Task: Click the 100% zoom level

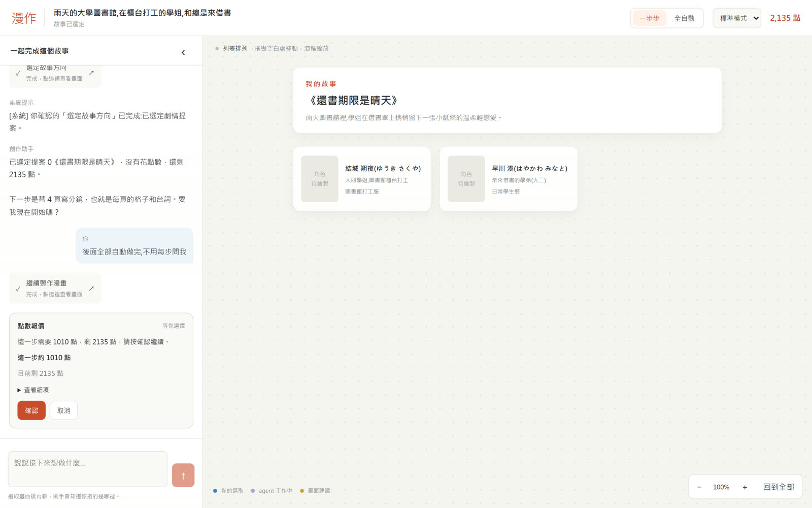Action: click(721, 487)
